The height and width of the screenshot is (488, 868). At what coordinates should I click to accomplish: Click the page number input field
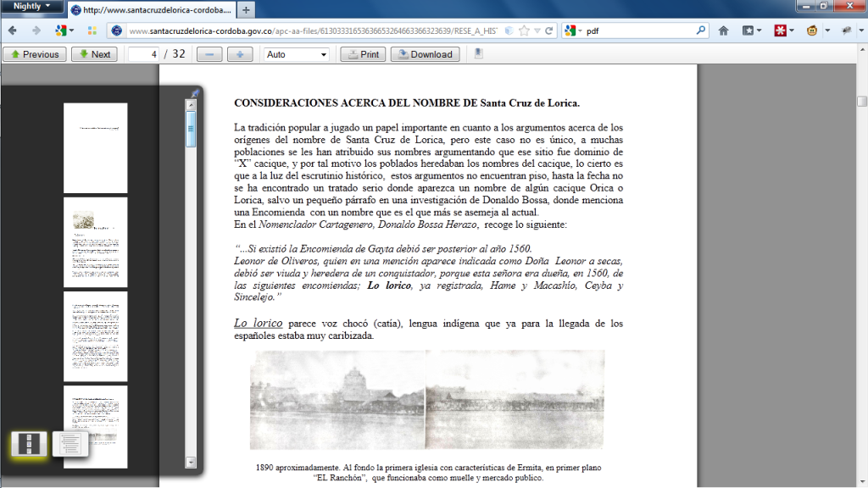click(x=143, y=54)
